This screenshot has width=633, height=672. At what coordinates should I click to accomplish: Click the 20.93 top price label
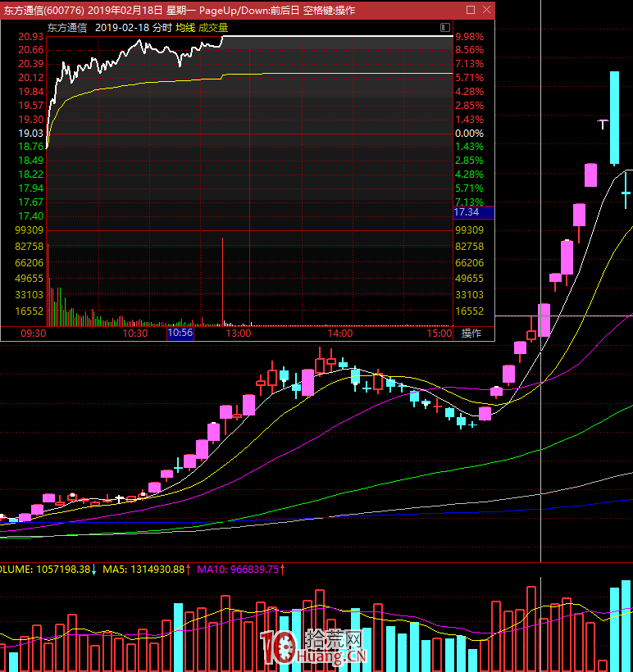pos(31,37)
